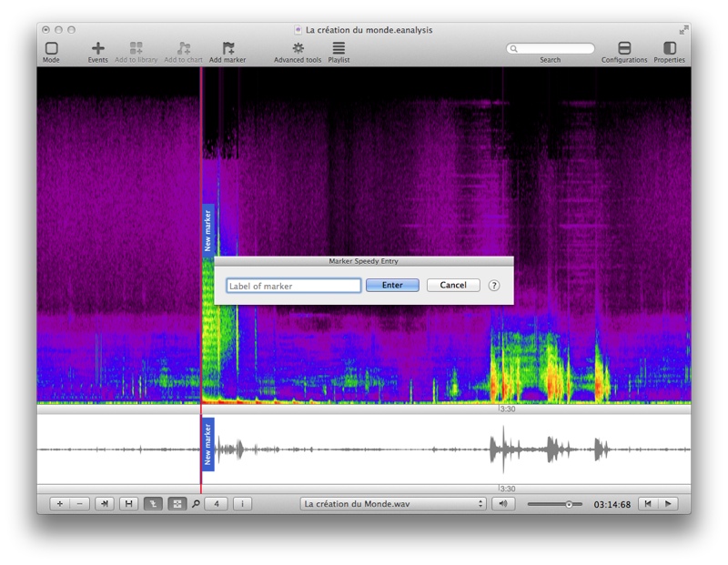This screenshot has width=728, height=565.
Task: Adjust the volume slider knob
Action: (x=569, y=504)
